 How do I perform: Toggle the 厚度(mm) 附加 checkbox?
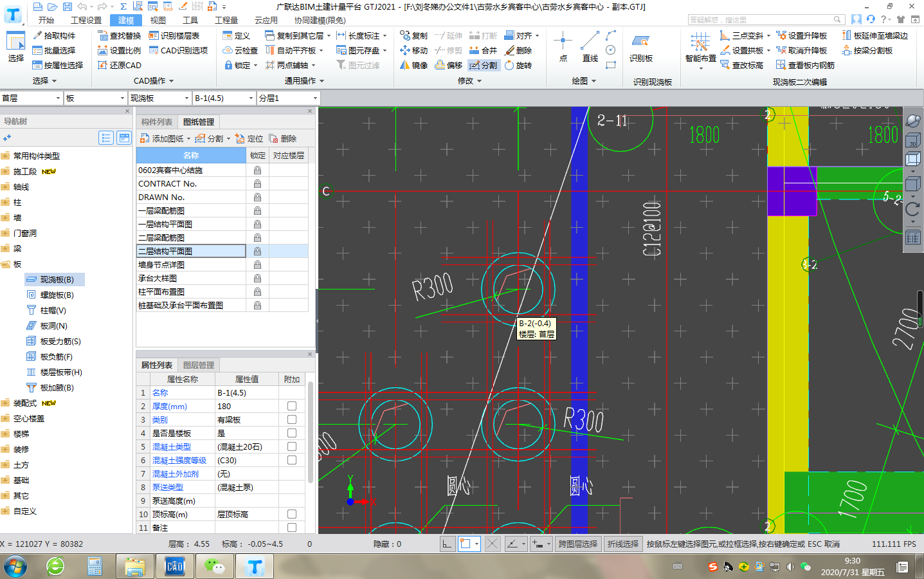pos(292,406)
